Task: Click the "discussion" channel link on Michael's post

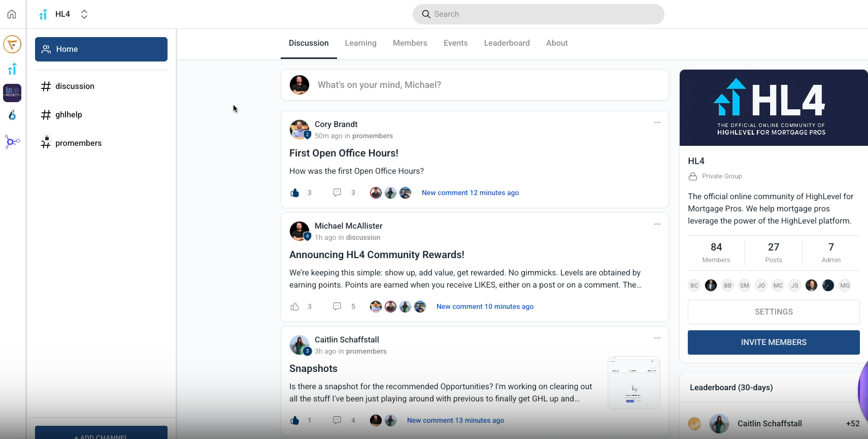Action: [363, 238]
